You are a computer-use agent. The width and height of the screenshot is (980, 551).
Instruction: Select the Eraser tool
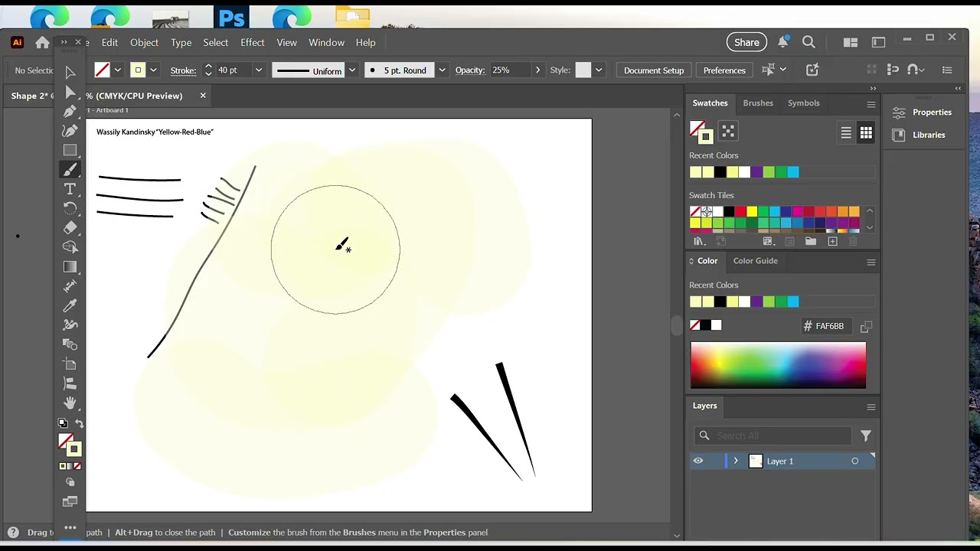click(x=70, y=227)
